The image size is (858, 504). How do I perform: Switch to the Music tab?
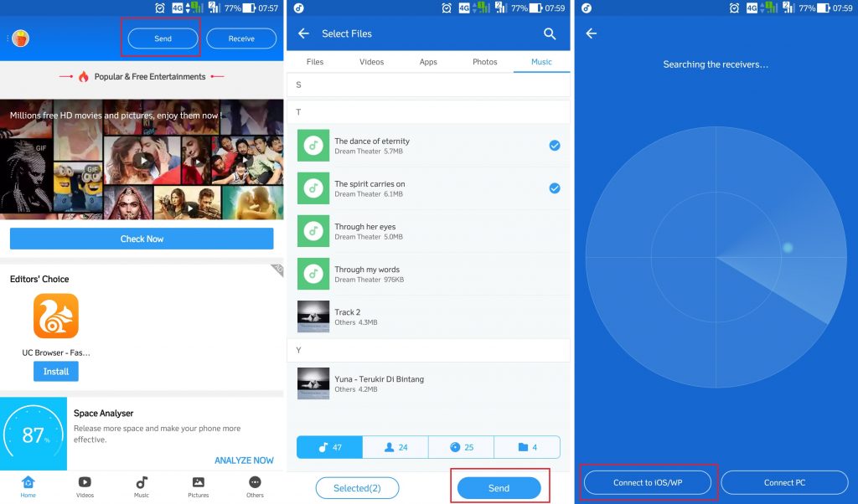tap(541, 62)
